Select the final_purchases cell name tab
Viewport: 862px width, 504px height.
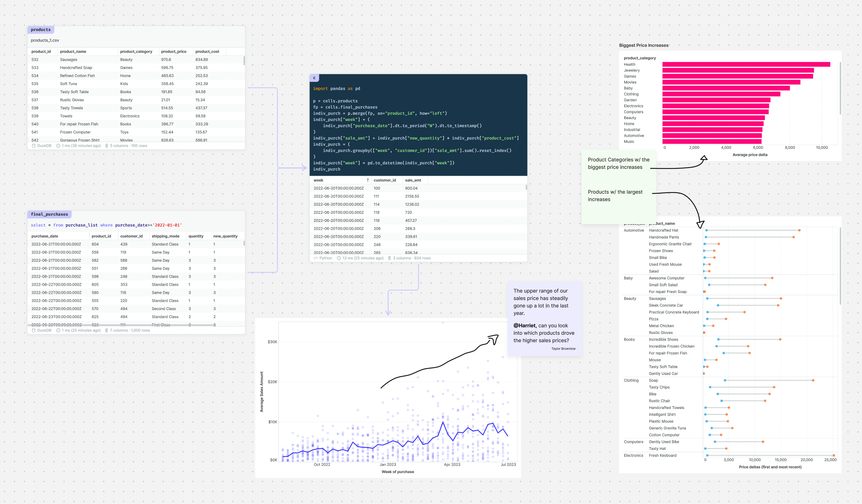[49, 215]
